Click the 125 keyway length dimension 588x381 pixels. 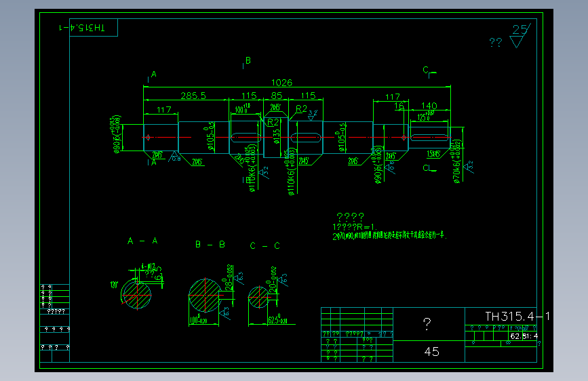[x=426, y=116]
